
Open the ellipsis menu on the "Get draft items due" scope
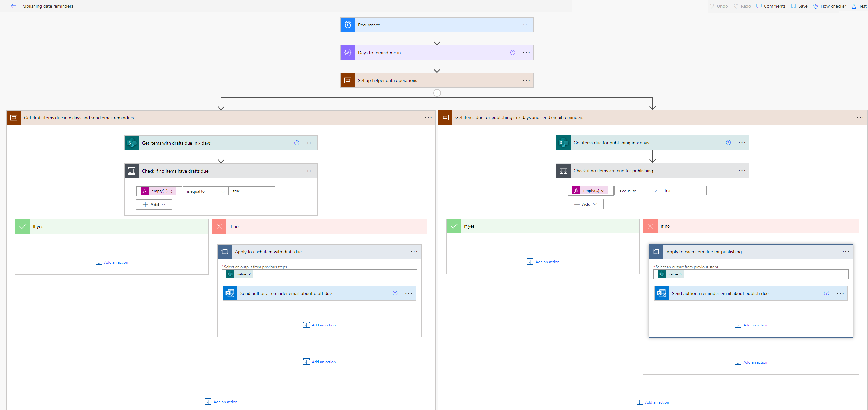pyautogui.click(x=428, y=117)
